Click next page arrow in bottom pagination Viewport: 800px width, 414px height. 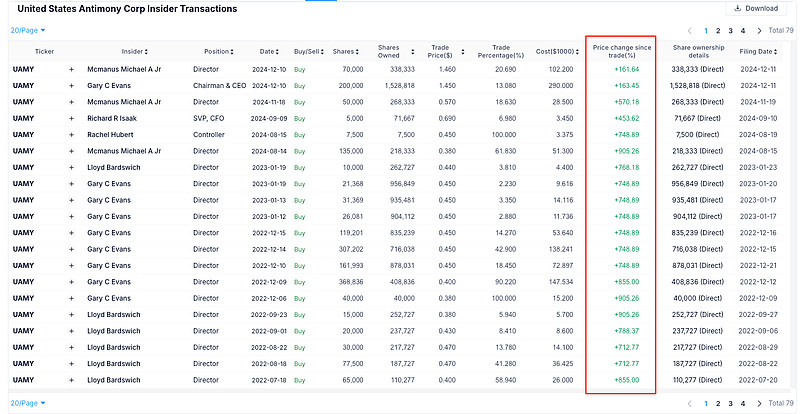click(759, 403)
